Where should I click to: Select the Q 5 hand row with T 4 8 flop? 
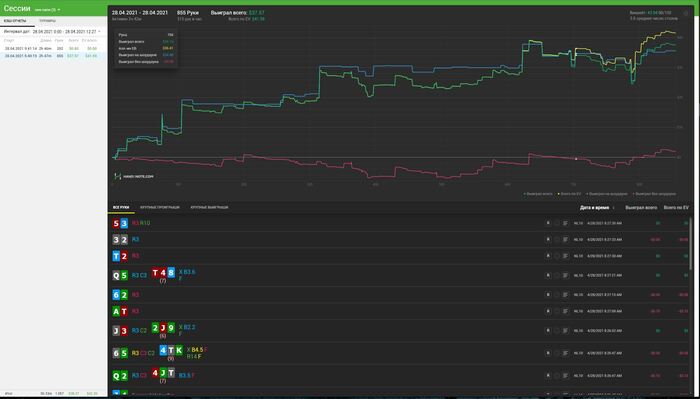[x=400, y=275]
